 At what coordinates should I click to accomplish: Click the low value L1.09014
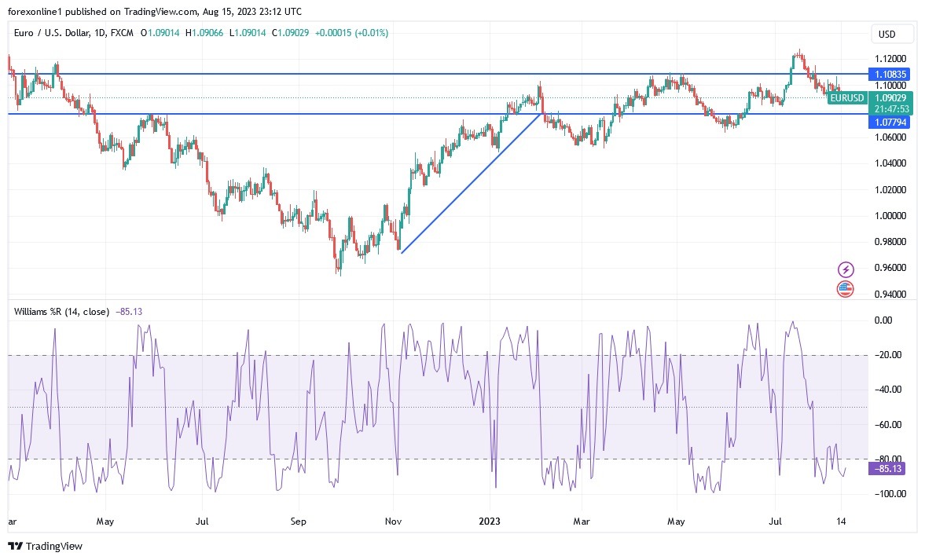(248, 33)
